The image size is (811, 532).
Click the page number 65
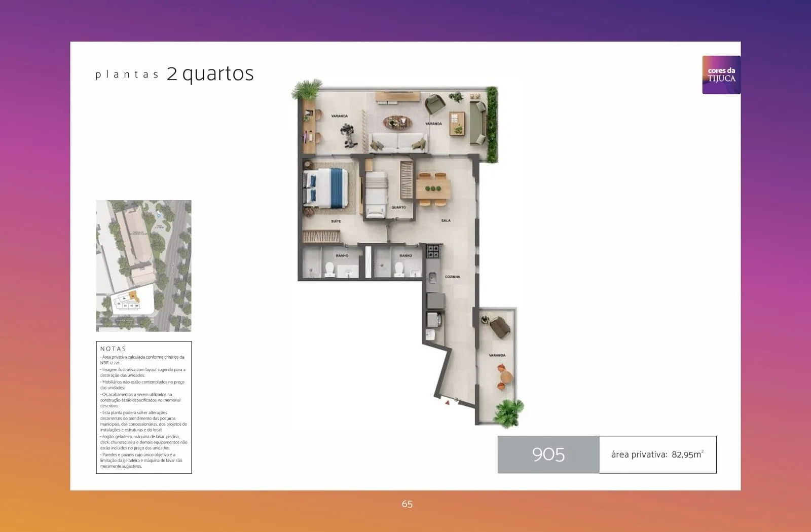point(407,504)
